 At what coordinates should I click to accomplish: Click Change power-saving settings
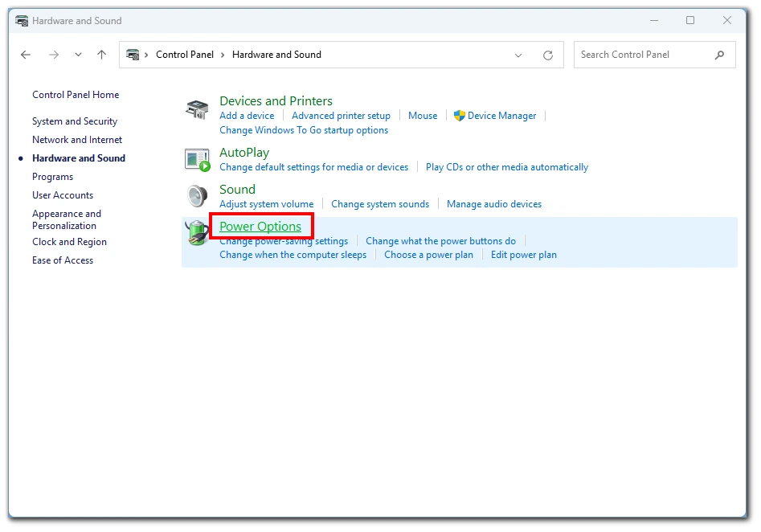pyautogui.click(x=284, y=241)
